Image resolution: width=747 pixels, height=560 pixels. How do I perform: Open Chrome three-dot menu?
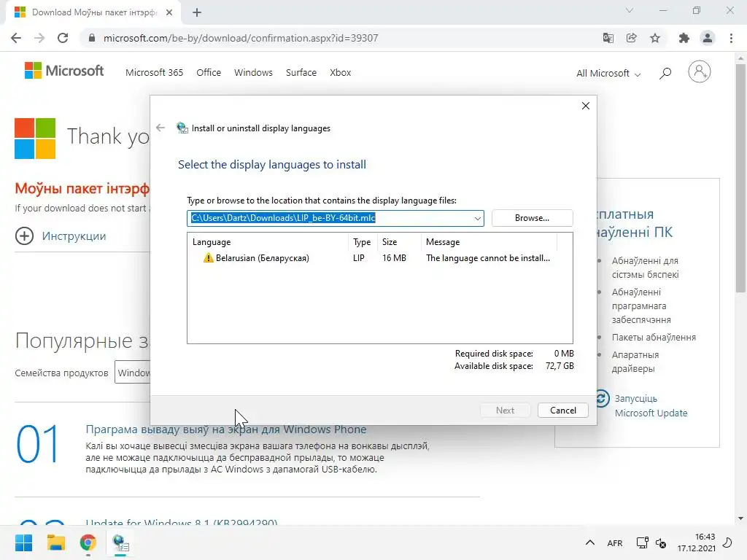point(731,38)
